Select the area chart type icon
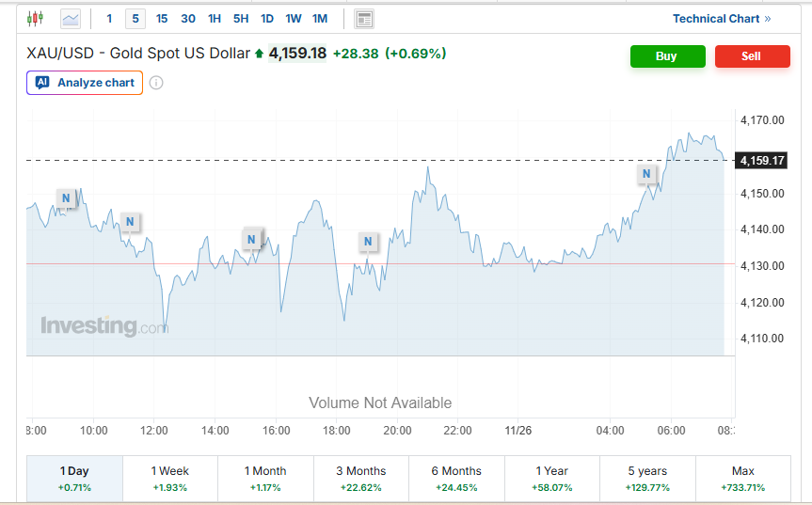The width and height of the screenshot is (812, 505). click(x=71, y=19)
